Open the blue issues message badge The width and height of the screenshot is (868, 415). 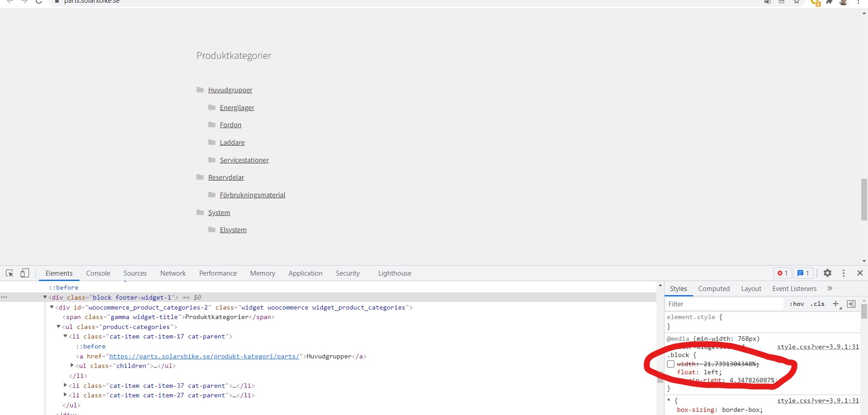(803, 273)
